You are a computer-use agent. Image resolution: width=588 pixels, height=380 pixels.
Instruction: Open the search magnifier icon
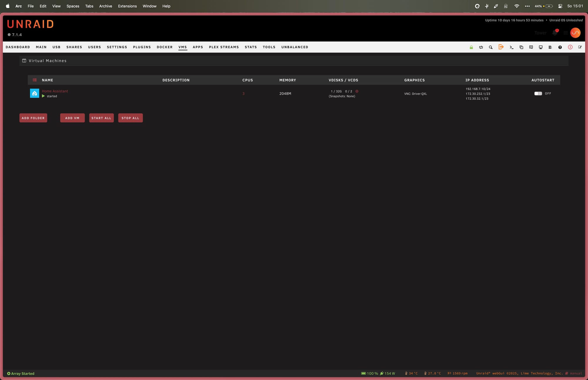tap(491, 47)
